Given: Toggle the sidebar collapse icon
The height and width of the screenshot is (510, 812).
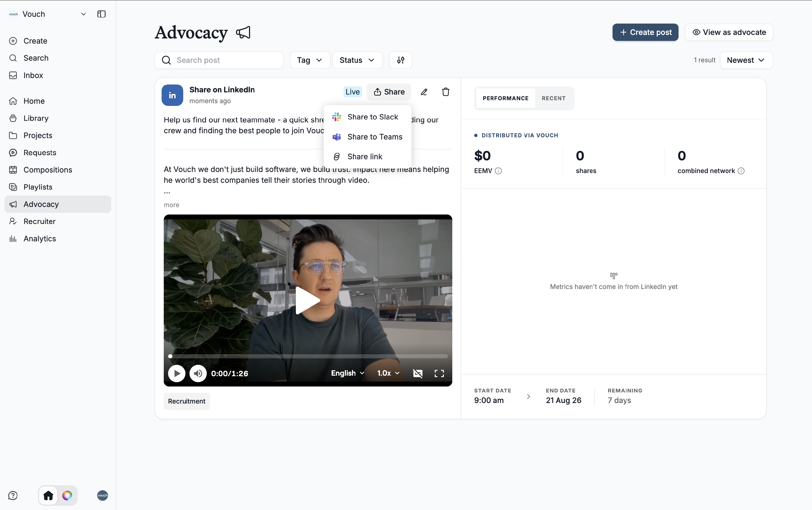Looking at the screenshot, I should pos(101,14).
